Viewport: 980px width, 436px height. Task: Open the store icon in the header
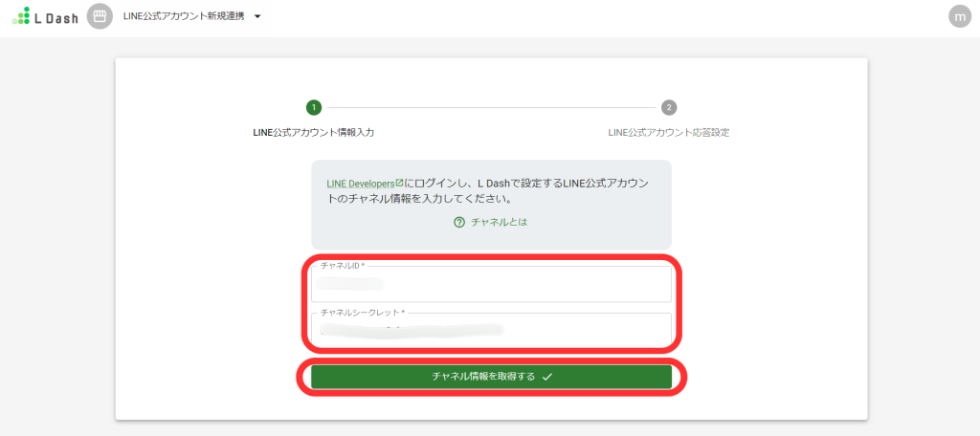pos(98,16)
